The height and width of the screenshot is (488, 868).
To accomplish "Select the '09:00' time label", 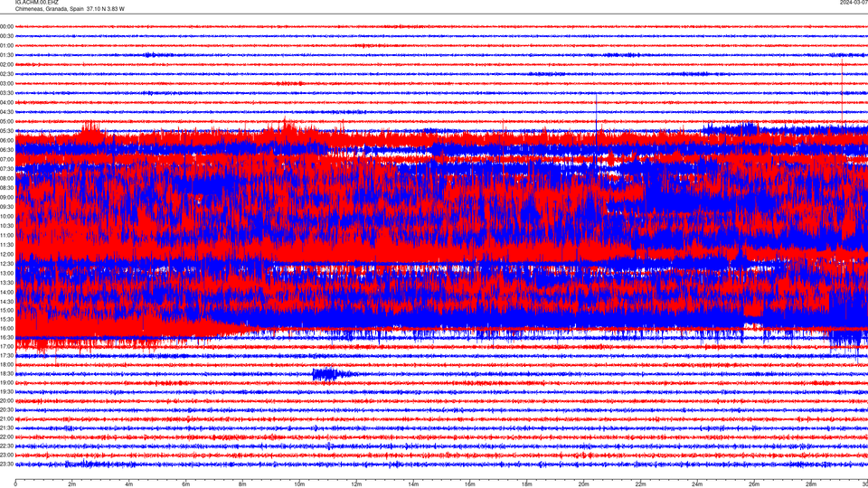I will [7, 197].
